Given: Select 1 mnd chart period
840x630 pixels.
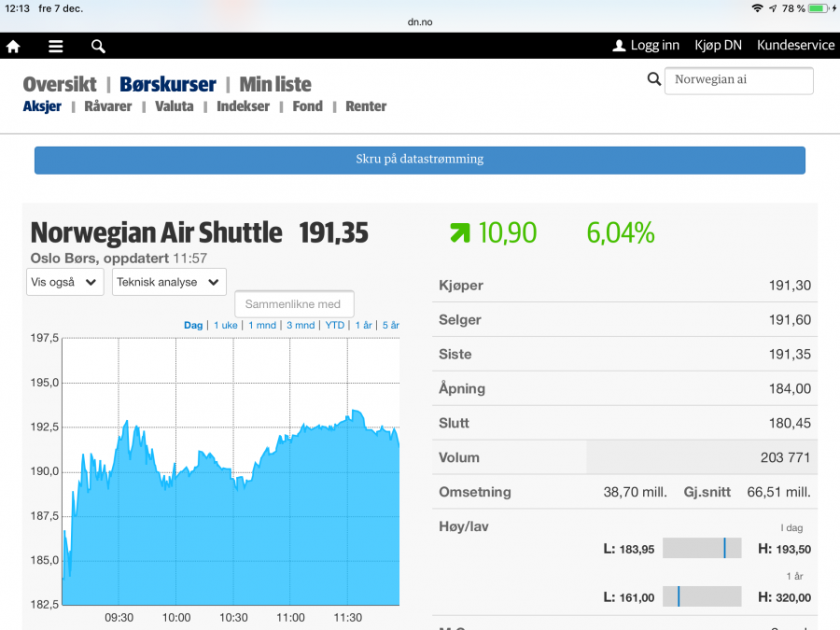Looking at the screenshot, I should [x=262, y=325].
